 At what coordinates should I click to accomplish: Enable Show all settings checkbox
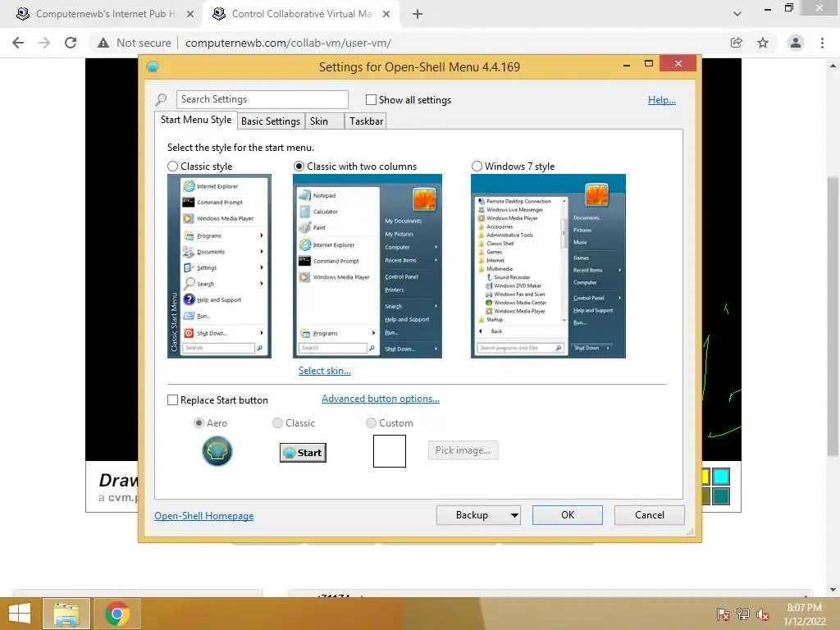tap(371, 99)
